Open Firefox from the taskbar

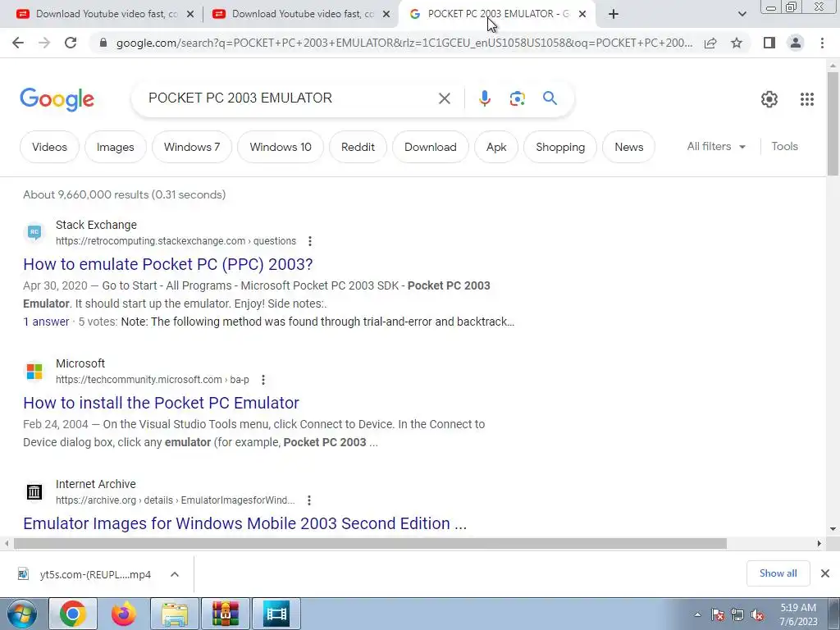coord(124,614)
